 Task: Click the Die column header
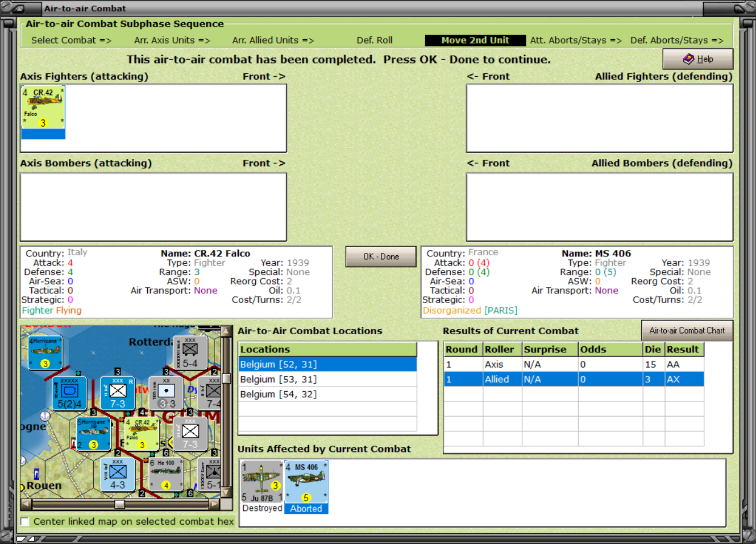tap(654, 350)
